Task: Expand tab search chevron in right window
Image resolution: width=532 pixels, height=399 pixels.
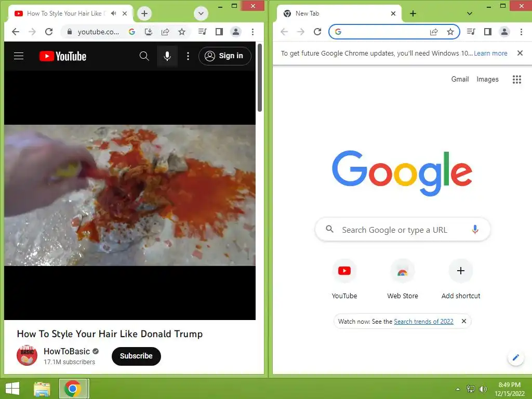Action: (x=470, y=14)
